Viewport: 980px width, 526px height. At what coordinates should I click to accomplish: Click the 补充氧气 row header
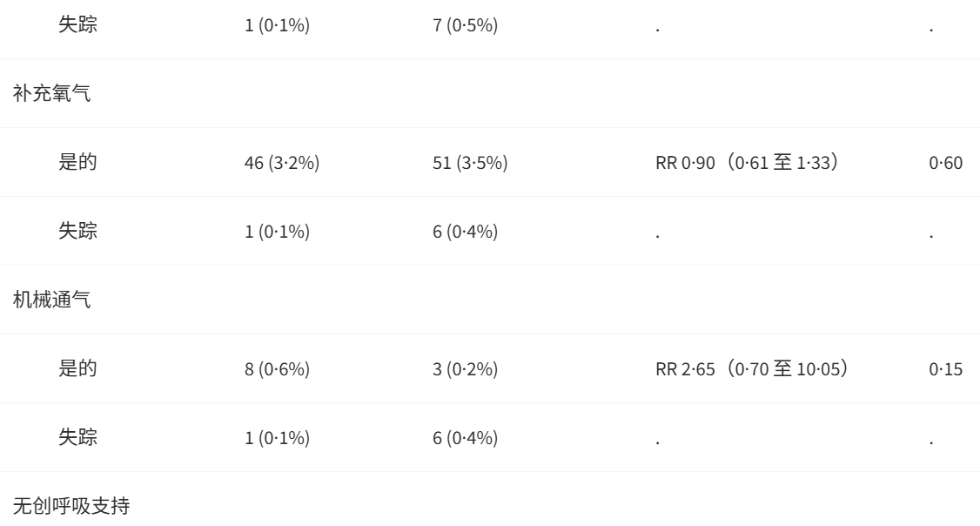point(52,93)
